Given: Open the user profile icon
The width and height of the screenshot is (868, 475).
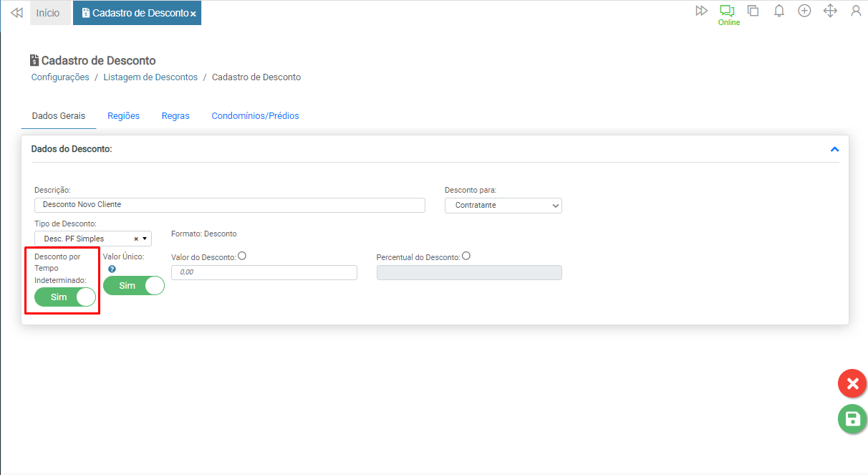Looking at the screenshot, I should (x=856, y=11).
